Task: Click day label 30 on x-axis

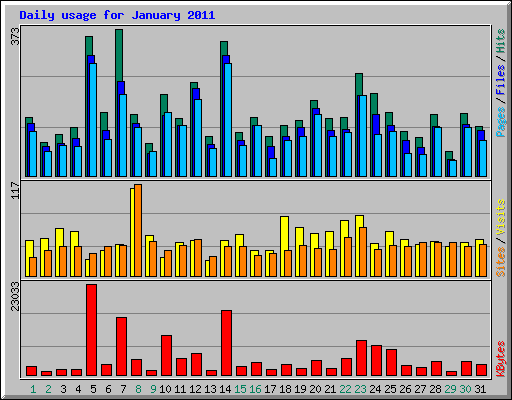Action: (x=465, y=389)
